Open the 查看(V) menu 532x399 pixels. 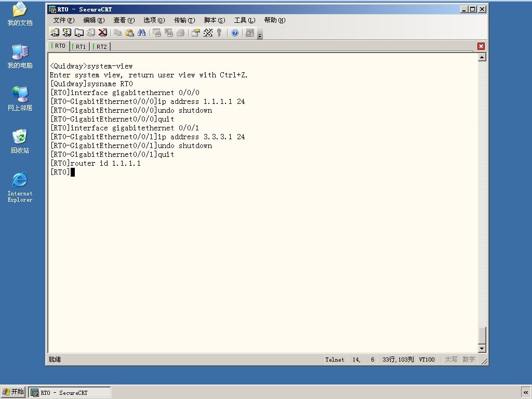[x=124, y=20]
